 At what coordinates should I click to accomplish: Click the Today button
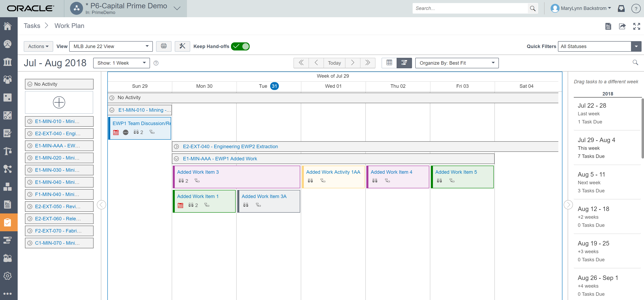click(334, 63)
